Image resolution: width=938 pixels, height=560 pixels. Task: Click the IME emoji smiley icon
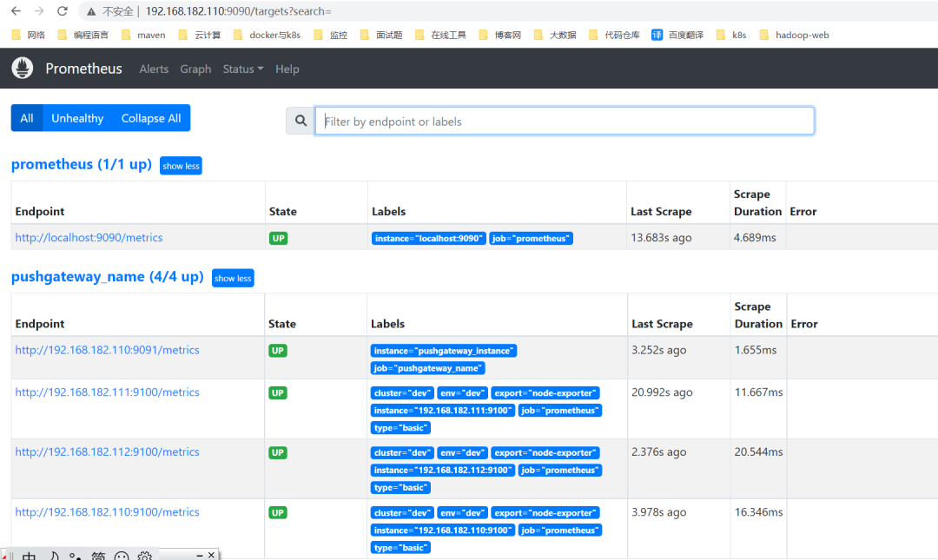(122, 556)
